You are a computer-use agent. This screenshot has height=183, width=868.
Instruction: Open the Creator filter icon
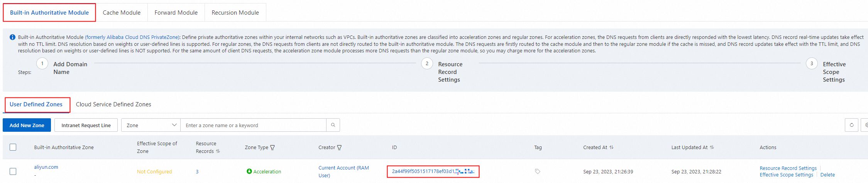339,148
